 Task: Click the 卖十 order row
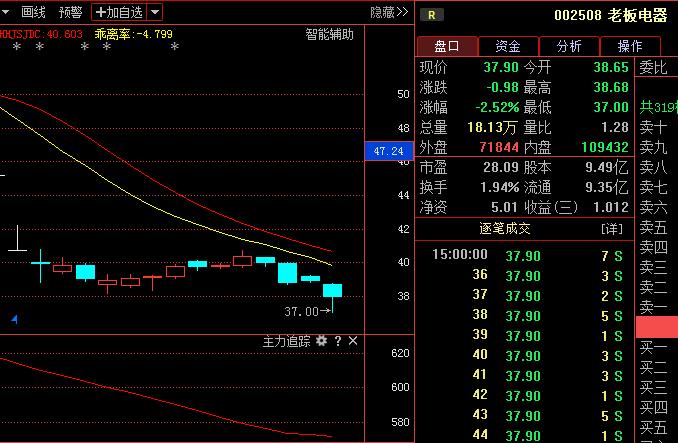[x=657, y=127]
